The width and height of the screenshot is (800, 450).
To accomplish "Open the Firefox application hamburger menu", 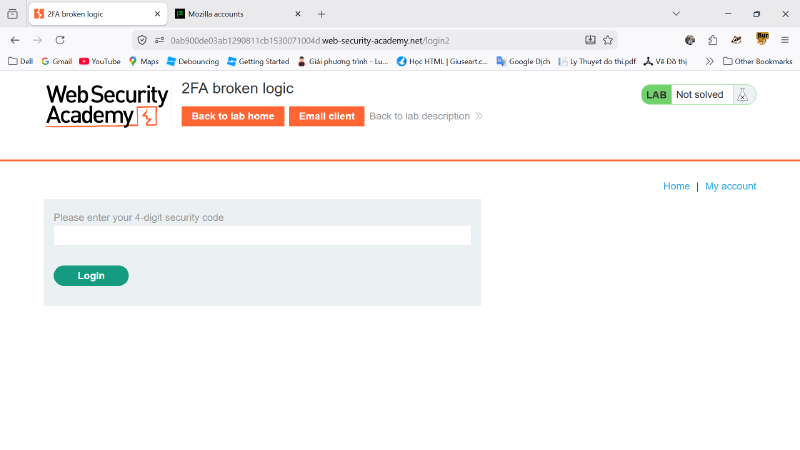I will tap(785, 40).
